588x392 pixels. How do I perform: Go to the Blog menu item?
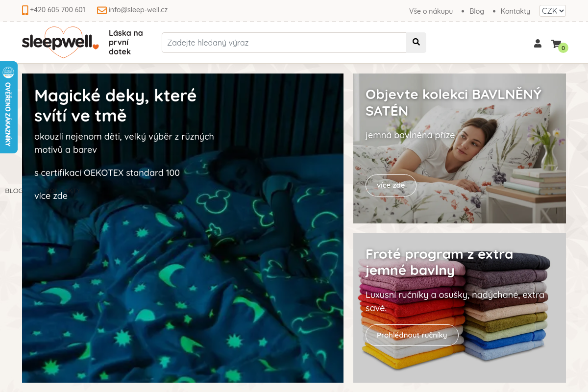tap(477, 11)
